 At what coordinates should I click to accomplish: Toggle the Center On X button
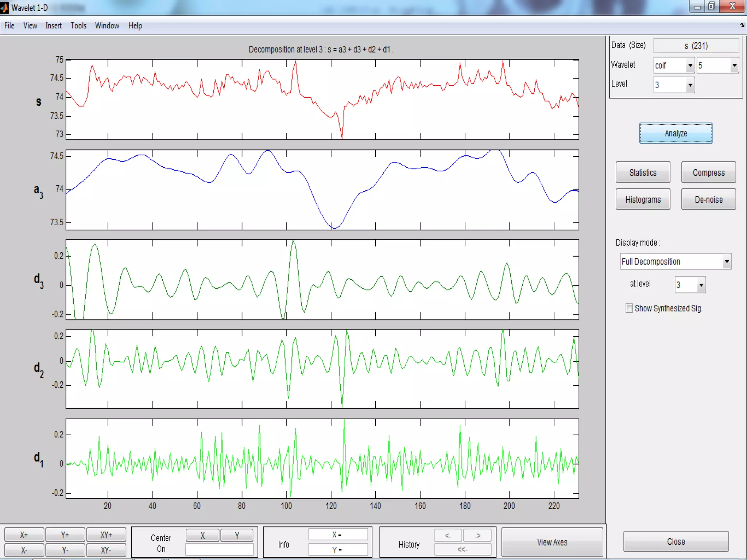click(x=202, y=536)
